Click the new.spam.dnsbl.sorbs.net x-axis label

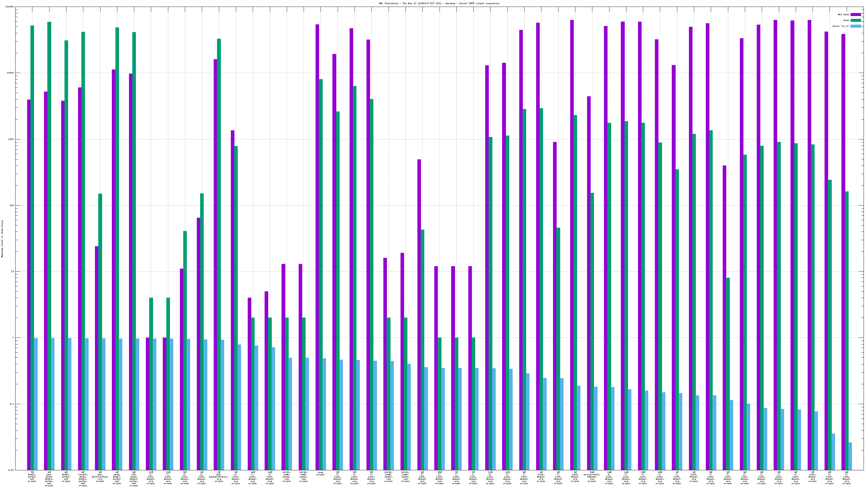point(49,479)
